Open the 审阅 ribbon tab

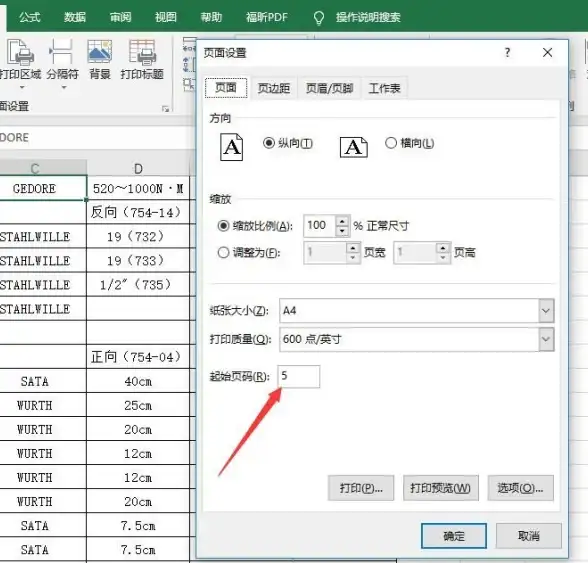point(120,17)
